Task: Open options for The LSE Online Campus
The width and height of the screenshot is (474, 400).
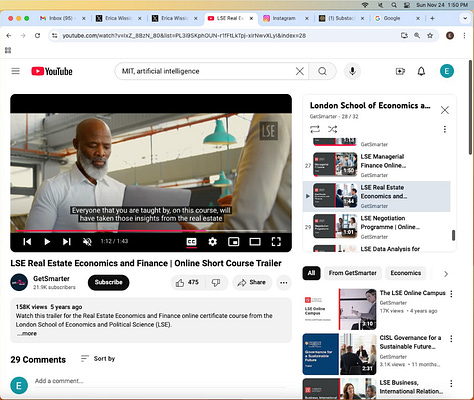Action: click(x=451, y=294)
